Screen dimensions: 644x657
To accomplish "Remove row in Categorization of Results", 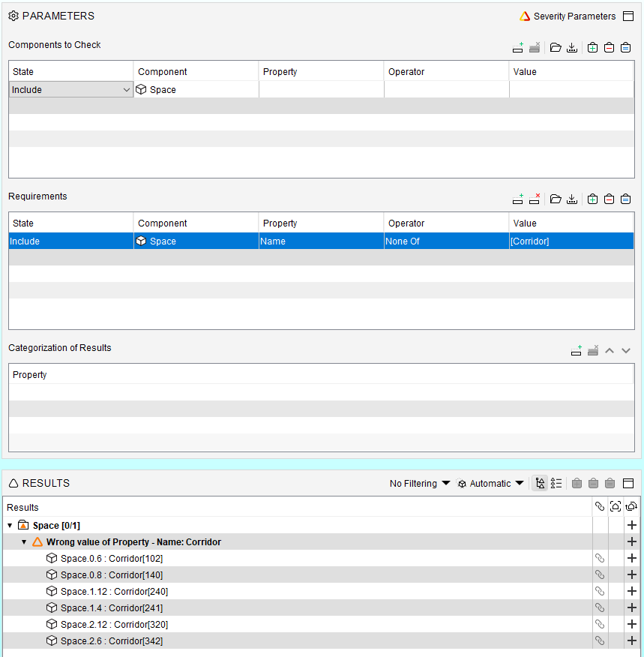I will pos(593,351).
